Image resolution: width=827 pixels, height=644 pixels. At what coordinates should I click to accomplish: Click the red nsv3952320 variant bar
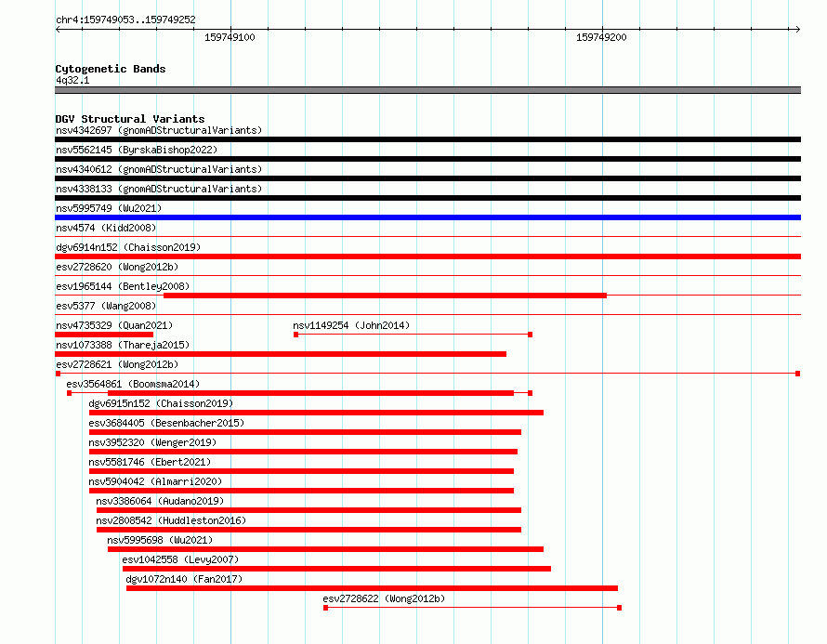click(x=303, y=452)
